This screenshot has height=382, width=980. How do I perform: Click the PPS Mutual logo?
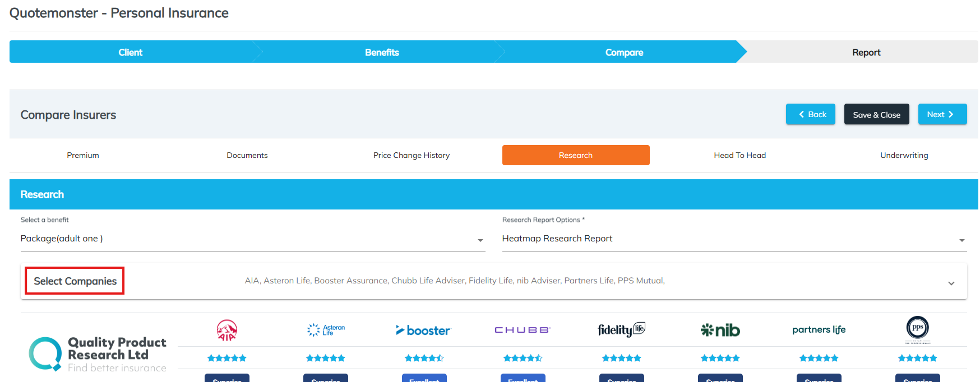[x=918, y=330]
